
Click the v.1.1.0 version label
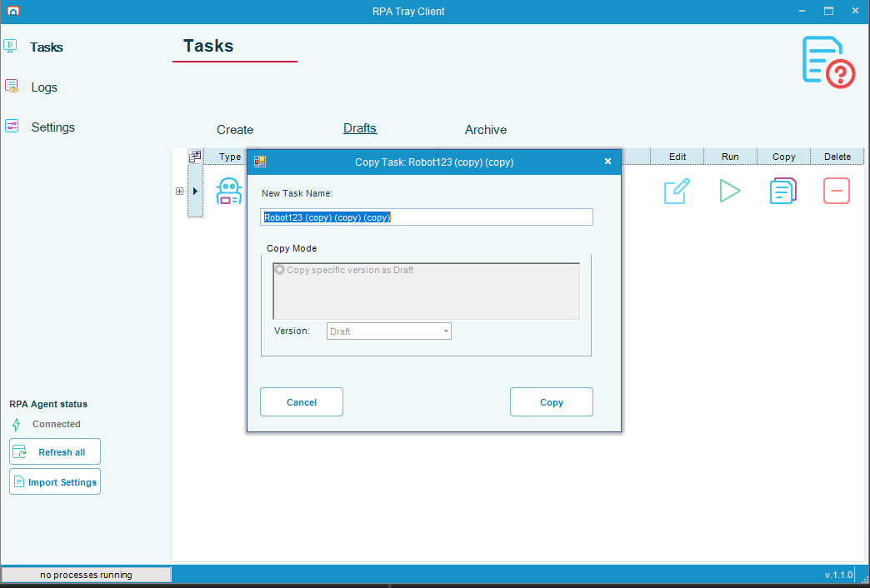point(838,575)
